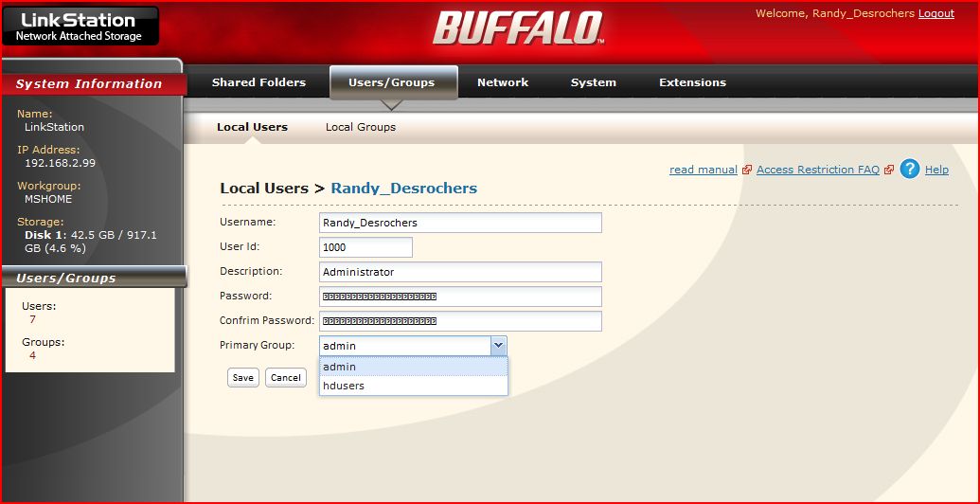Go to the Network tab
Viewport: 980px width, 504px height.
click(x=503, y=82)
